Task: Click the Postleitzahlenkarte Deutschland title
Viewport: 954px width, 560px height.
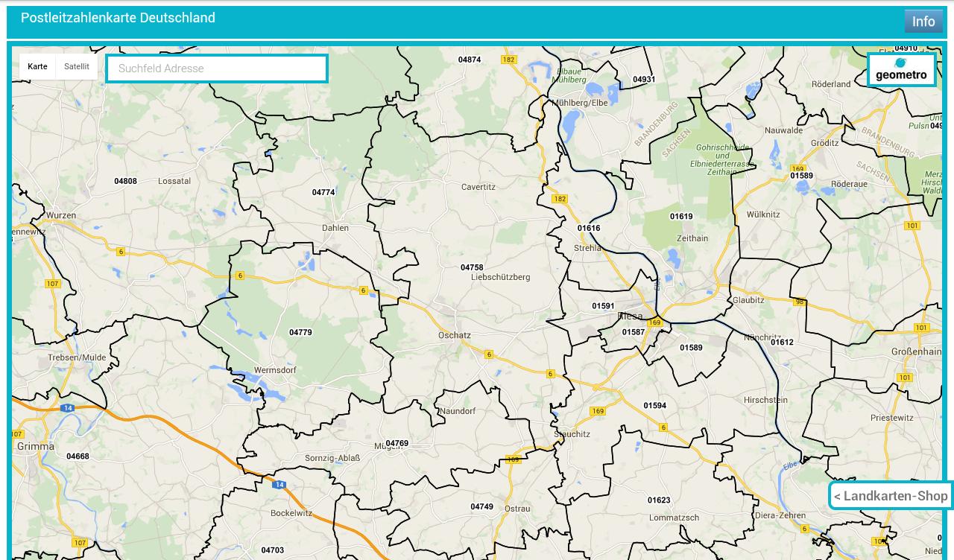Action: coord(118,17)
